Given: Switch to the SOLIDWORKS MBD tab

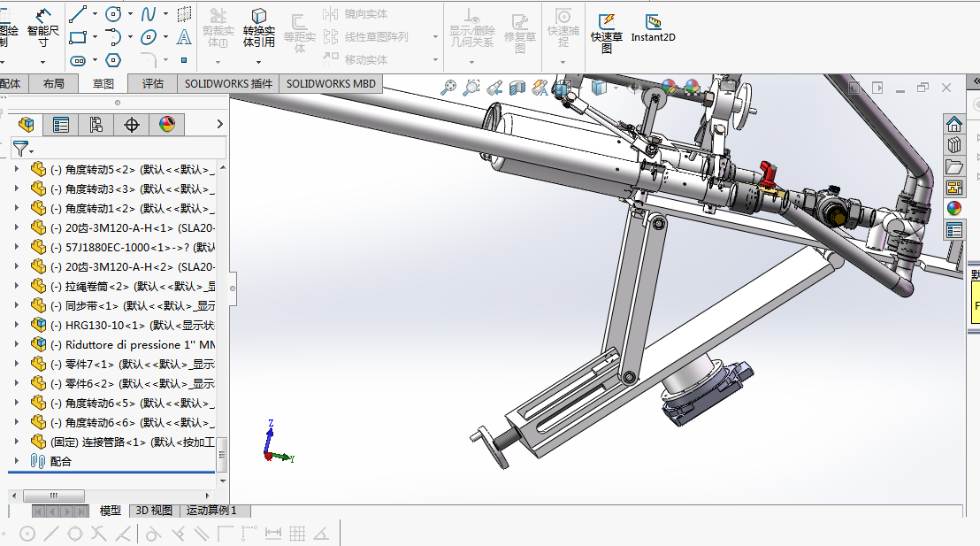Looking at the screenshot, I should point(331,83).
